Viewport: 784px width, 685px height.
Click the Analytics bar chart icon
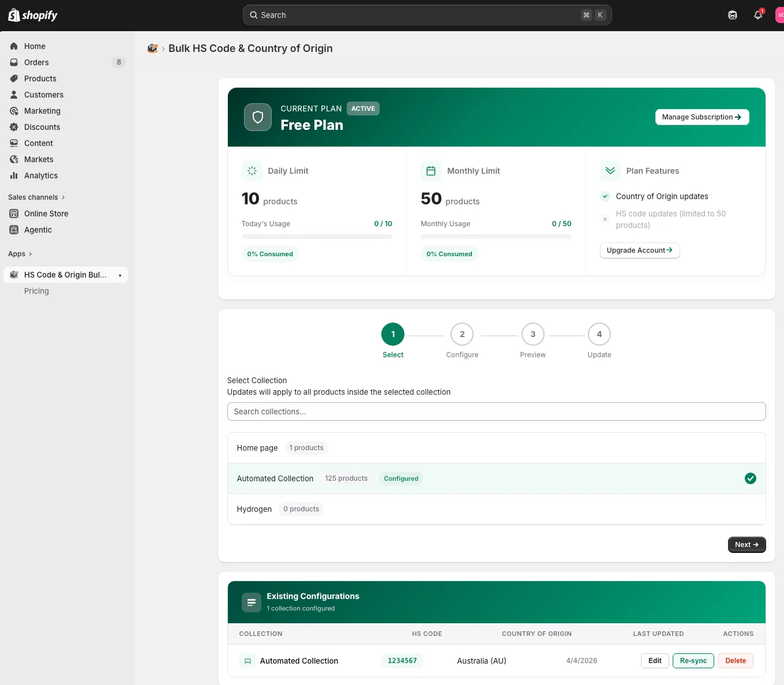point(14,175)
